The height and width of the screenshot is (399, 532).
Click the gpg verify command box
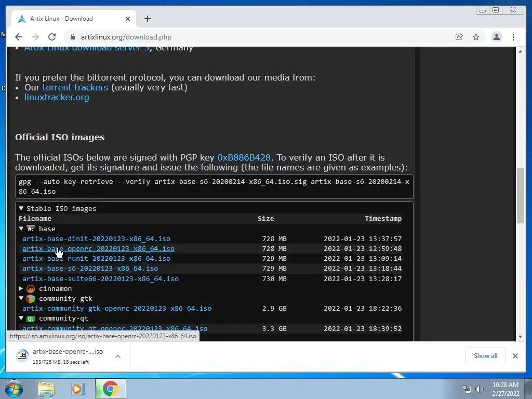(x=214, y=187)
